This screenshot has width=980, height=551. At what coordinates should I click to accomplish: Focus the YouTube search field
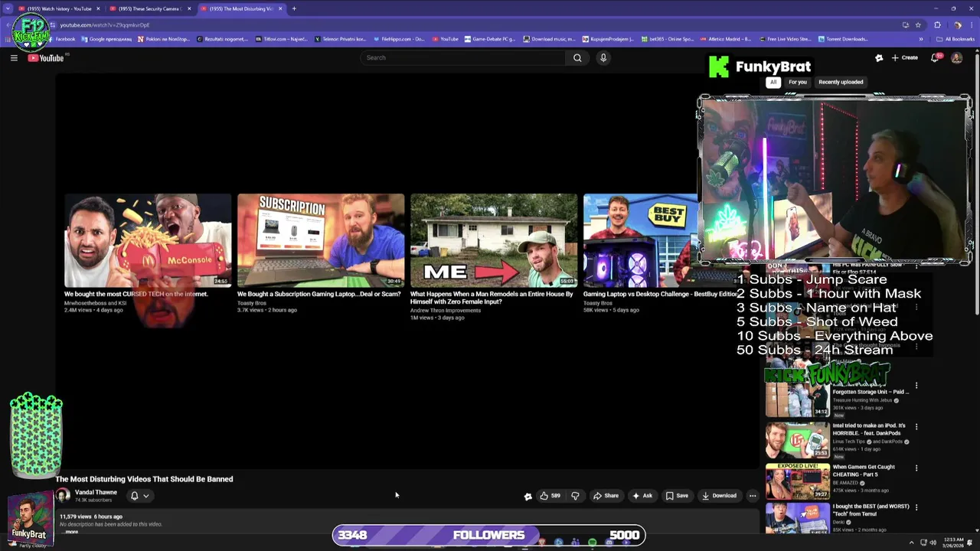[463, 57]
